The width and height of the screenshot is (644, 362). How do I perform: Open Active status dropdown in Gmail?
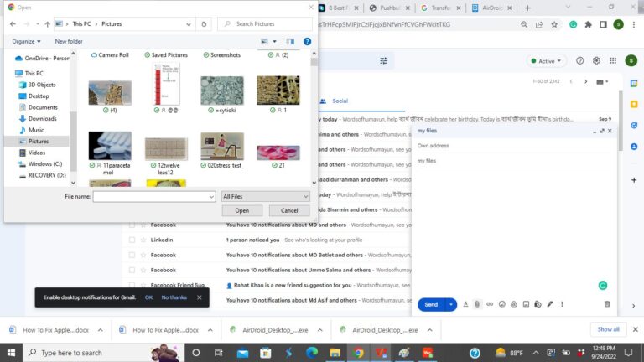(x=546, y=60)
